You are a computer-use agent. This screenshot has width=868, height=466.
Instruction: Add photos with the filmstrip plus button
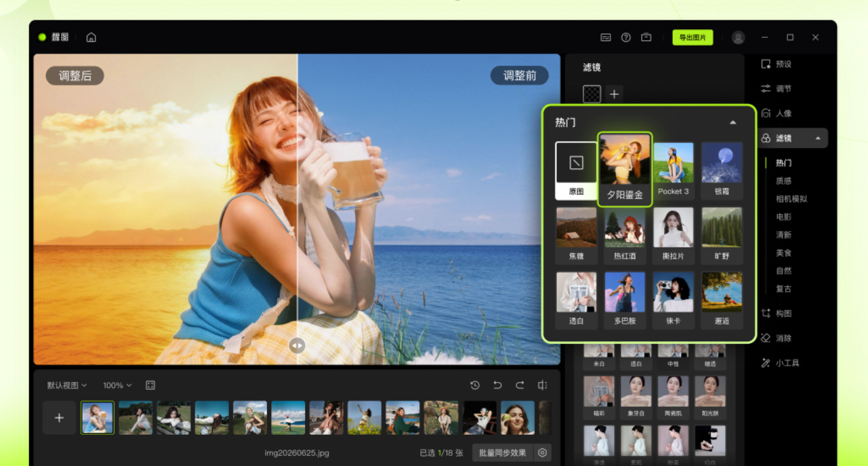tap(59, 418)
